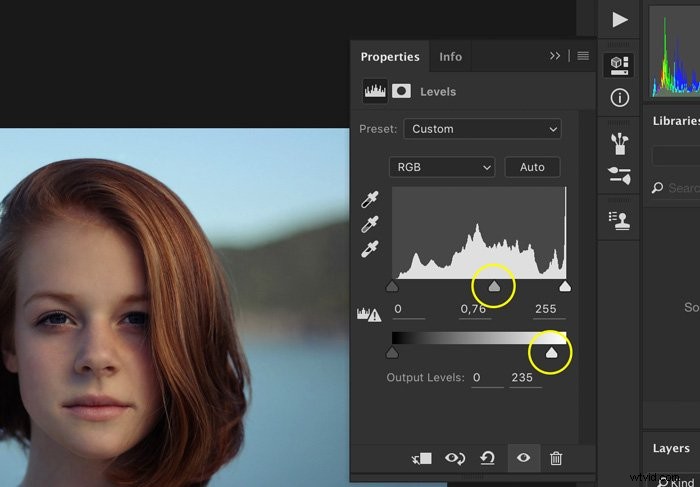Collapse the panel with double-arrow icon
Viewport: 700px width, 487px height.
click(x=555, y=56)
